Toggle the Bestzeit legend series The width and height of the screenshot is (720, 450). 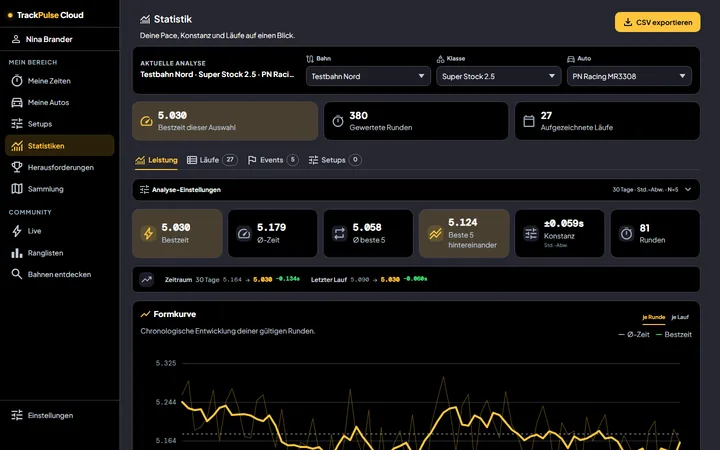coord(674,335)
